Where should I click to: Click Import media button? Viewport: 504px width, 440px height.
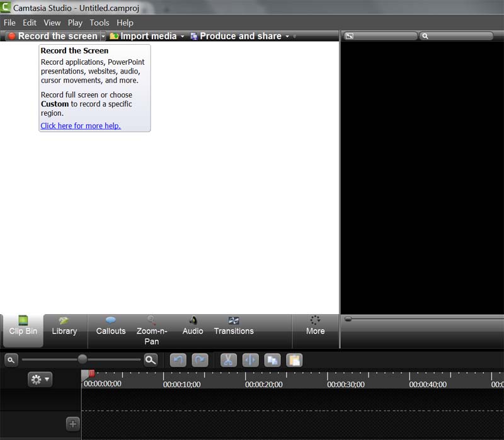(143, 36)
